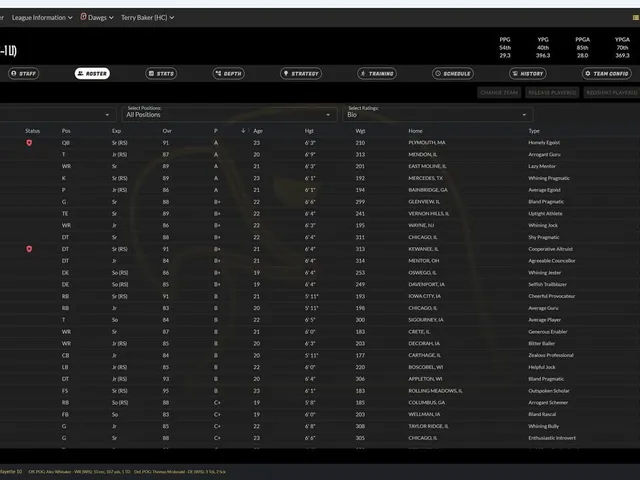Screen dimensions: 640x480
Task: Expand the Terry Baker (HC) menu
Action: point(147,18)
